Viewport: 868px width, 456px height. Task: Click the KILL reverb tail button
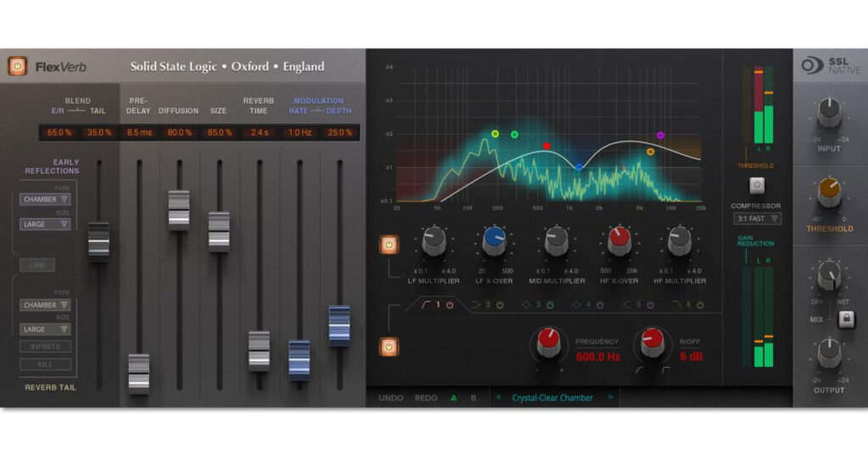click(x=46, y=364)
